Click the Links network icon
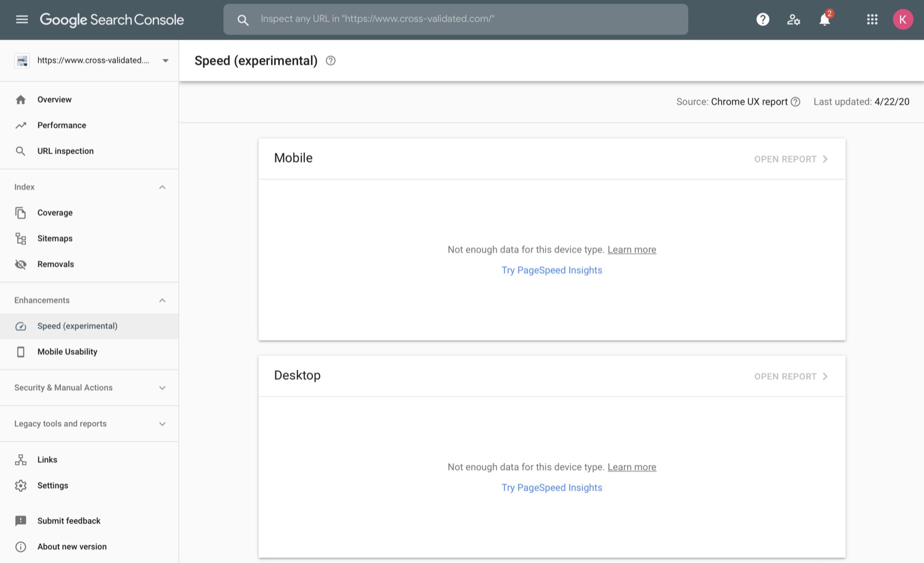924x563 pixels. click(21, 460)
